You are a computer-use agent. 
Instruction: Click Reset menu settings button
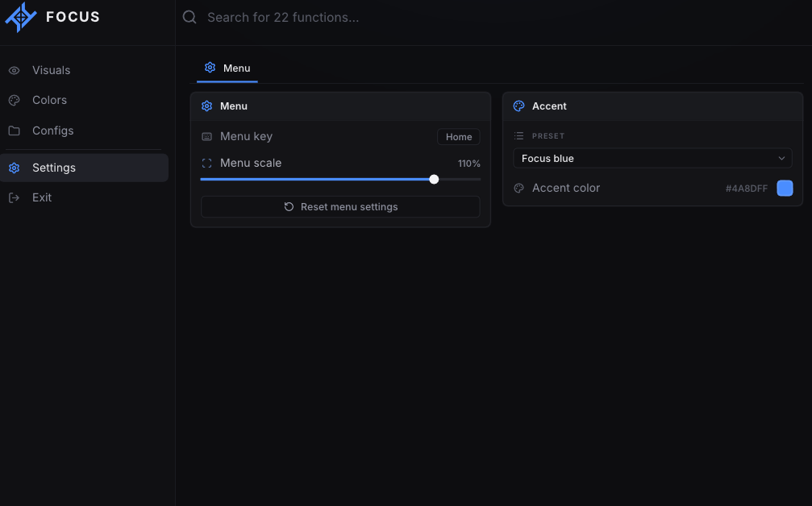(x=340, y=207)
